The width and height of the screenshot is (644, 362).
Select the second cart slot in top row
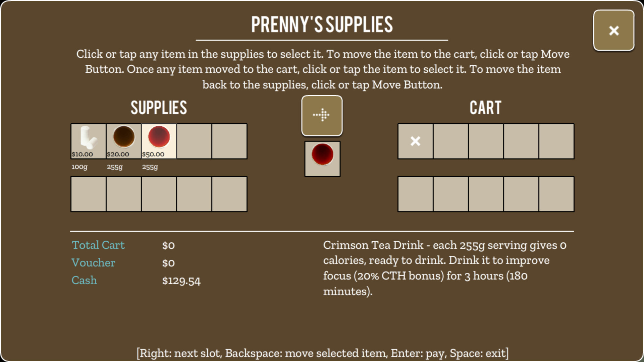coord(451,141)
